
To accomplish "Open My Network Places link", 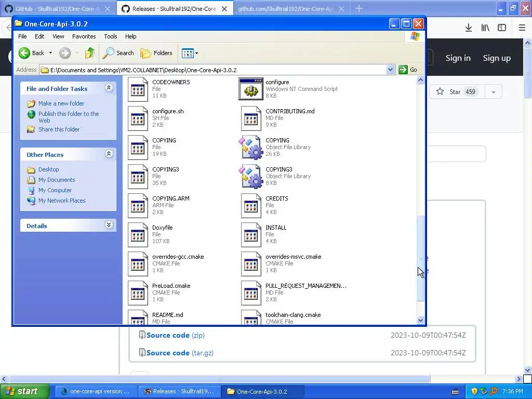I will [62, 201].
